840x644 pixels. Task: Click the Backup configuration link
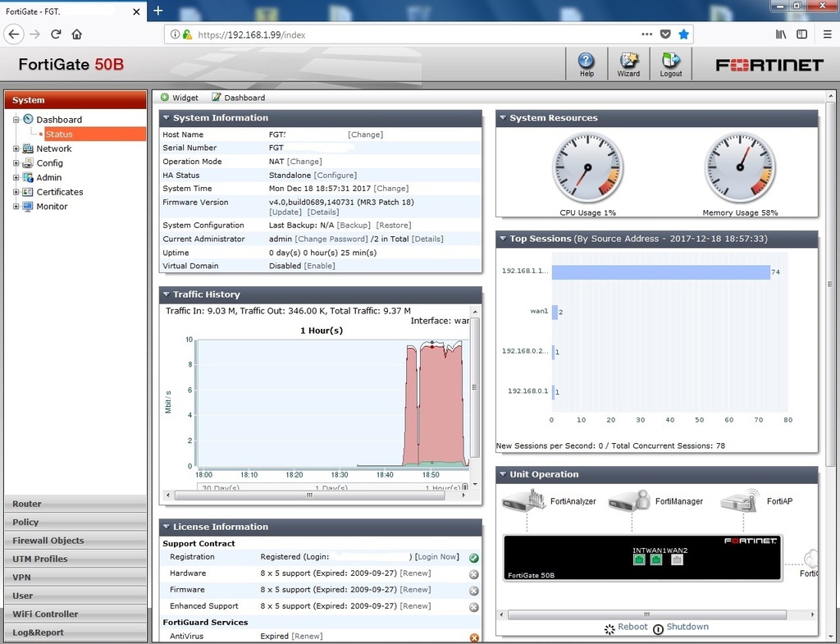354,226
